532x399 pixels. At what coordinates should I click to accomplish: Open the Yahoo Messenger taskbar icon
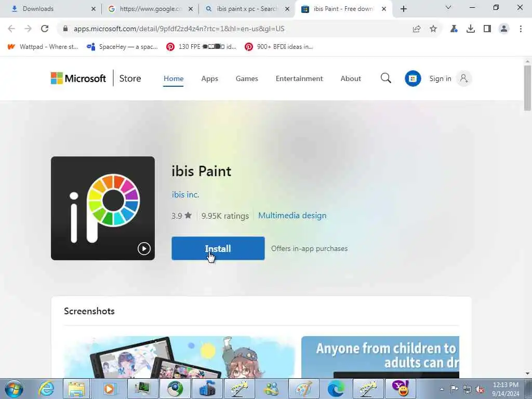[x=400, y=389]
